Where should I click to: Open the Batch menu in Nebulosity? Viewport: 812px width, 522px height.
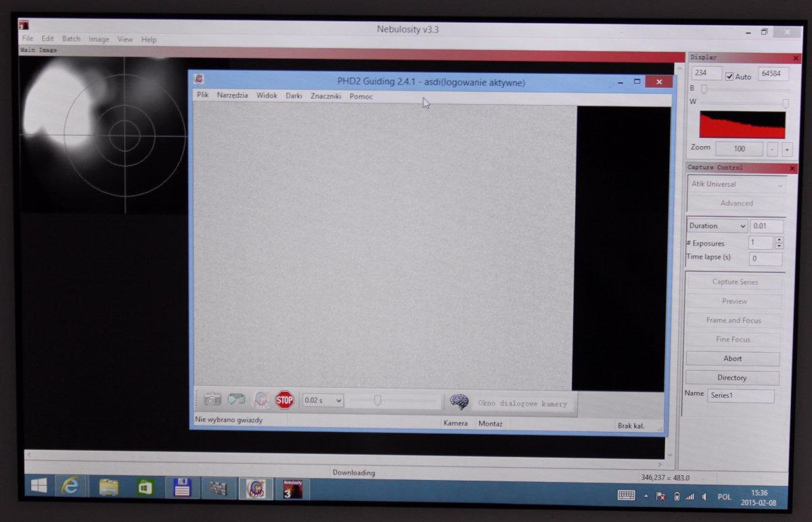[x=71, y=39]
